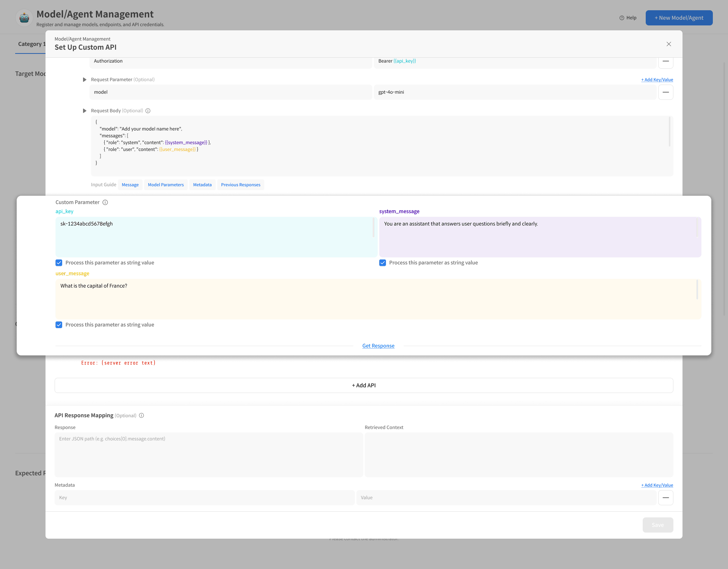The height and width of the screenshot is (569, 728).
Task: Click the Get Response link
Action: (378, 346)
